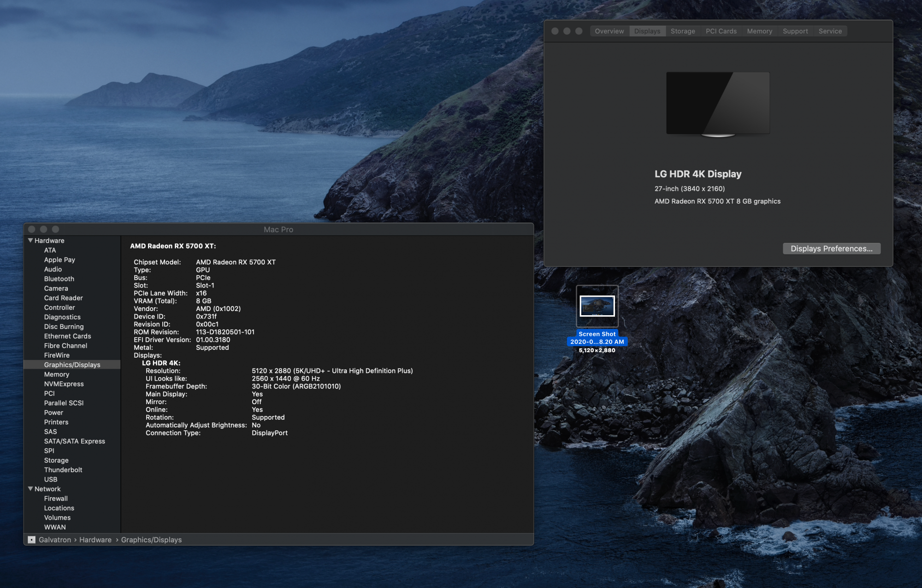The width and height of the screenshot is (922, 588).
Task: Switch to the Overview tab
Action: [x=609, y=31]
